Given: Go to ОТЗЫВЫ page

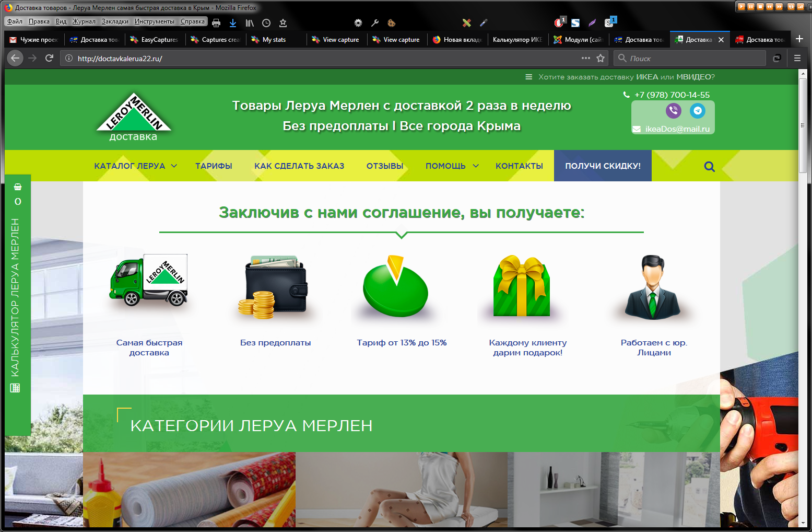Looking at the screenshot, I should 385,166.
